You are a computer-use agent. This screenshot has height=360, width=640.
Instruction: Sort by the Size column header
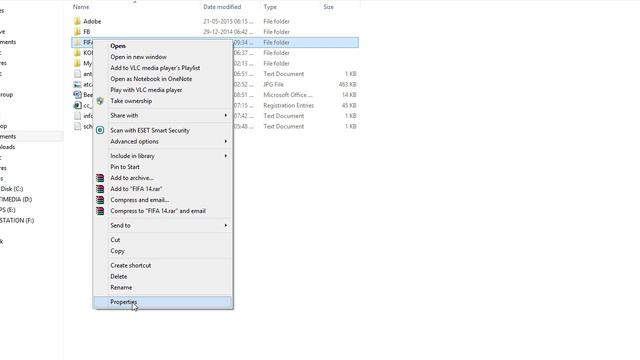click(329, 7)
